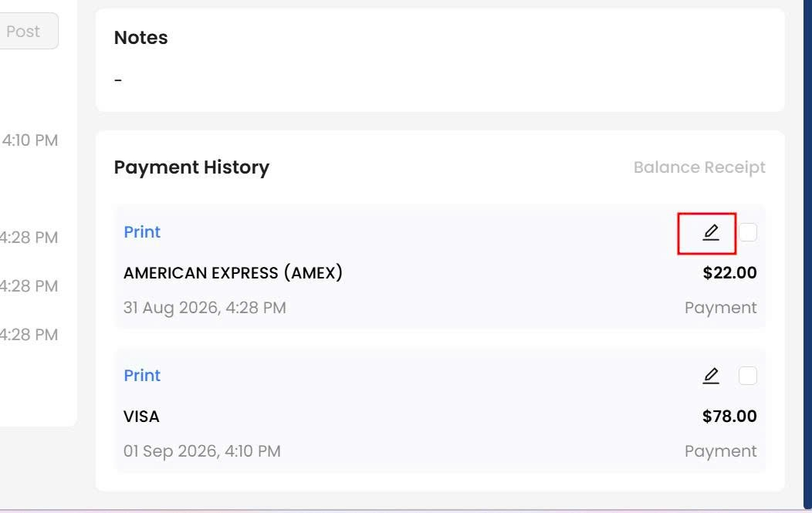Edit the American Express payment entry
Image resolution: width=812 pixels, height=513 pixels.
[x=710, y=232]
